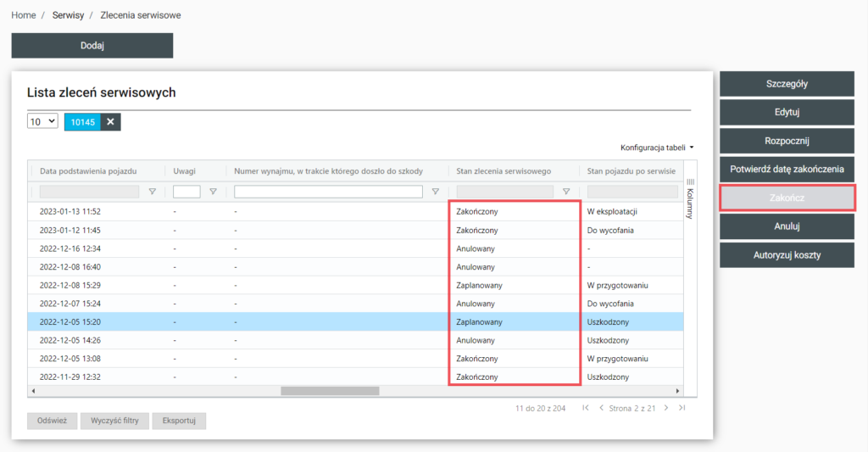The width and height of the screenshot is (868, 452).
Task: Open filter for Data podstawienia pojazdu column
Action: pyautogui.click(x=153, y=192)
